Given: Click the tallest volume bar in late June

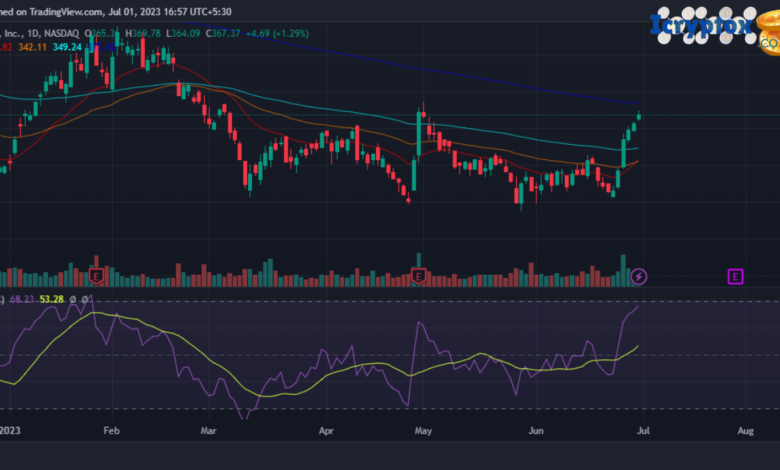Looking at the screenshot, I should [623, 271].
